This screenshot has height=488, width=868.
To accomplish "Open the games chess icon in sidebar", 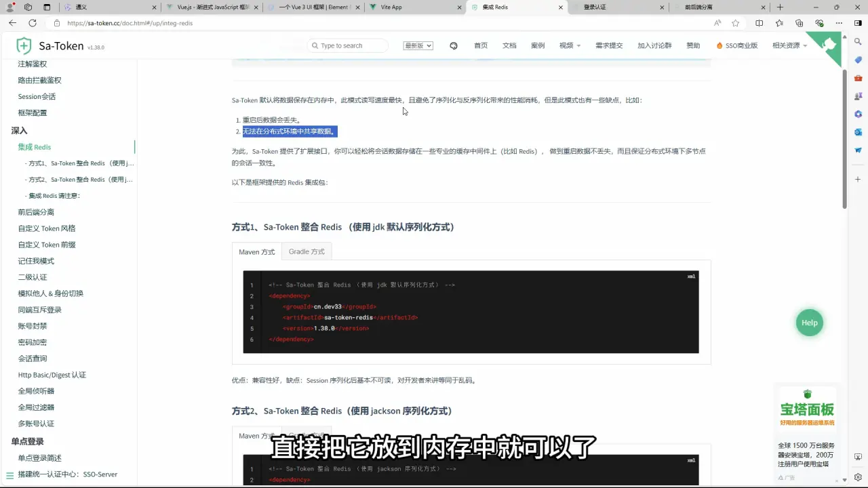I will pos(858,96).
